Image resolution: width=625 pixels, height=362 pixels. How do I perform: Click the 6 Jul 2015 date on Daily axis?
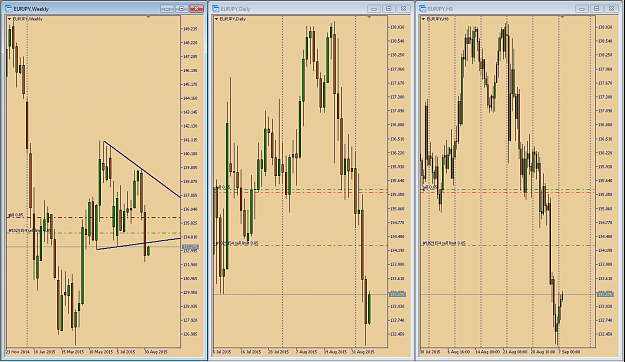pos(222,352)
